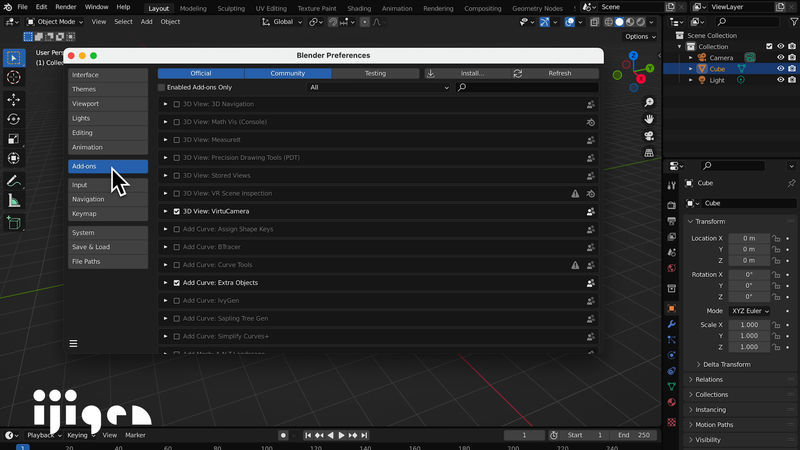The height and width of the screenshot is (450, 800).
Task: Select the Measure tool
Action: pyautogui.click(x=14, y=201)
